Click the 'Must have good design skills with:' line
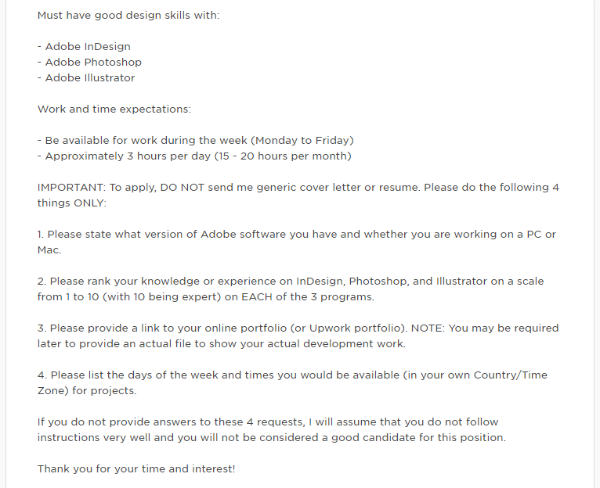 [128, 16]
